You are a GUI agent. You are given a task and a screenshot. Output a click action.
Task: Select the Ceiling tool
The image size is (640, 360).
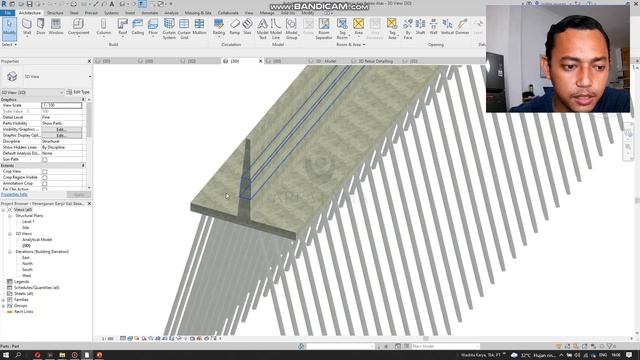coord(138,27)
